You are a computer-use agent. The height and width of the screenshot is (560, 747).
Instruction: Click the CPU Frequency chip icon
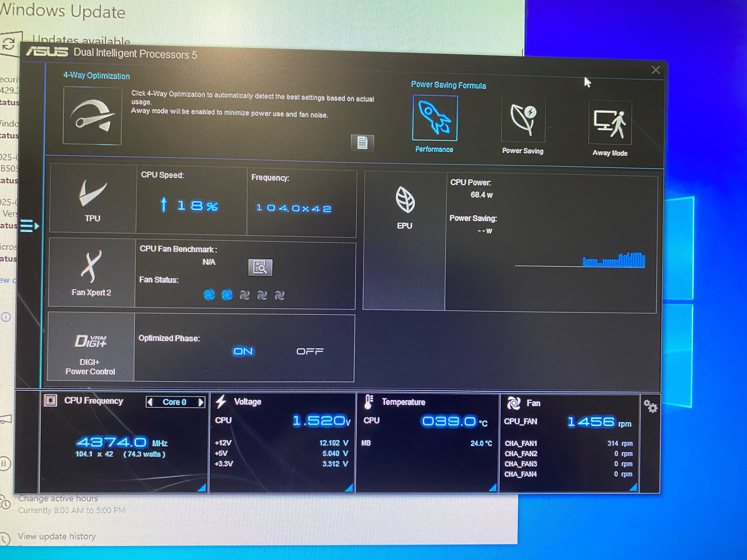coord(51,401)
